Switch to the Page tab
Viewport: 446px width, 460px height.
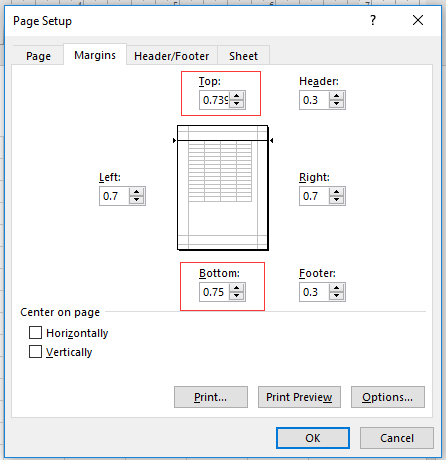[38, 56]
